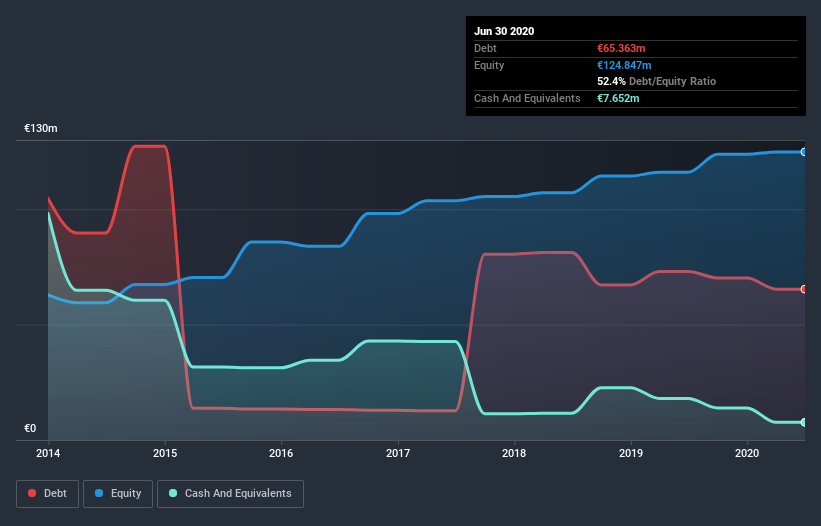Click the Debt label in tooltip
The width and height of the screenshot is (821, 526).
(x=485, y=48)
